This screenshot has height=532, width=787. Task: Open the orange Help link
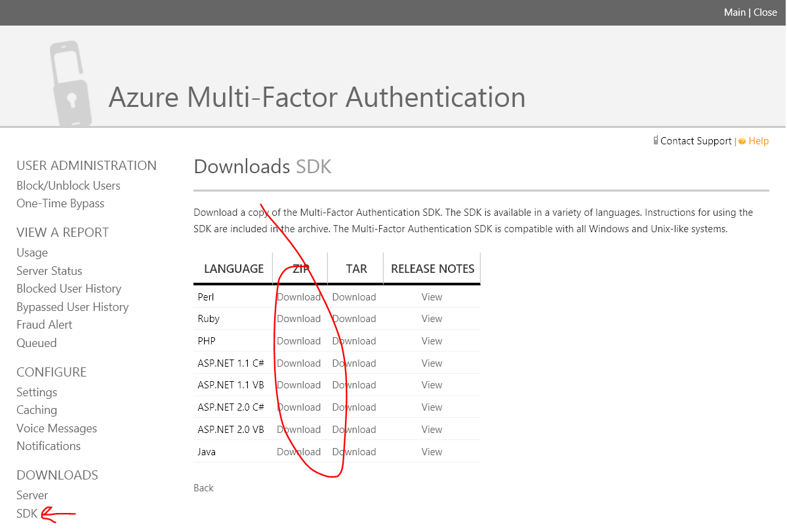(x=759, y=141)
